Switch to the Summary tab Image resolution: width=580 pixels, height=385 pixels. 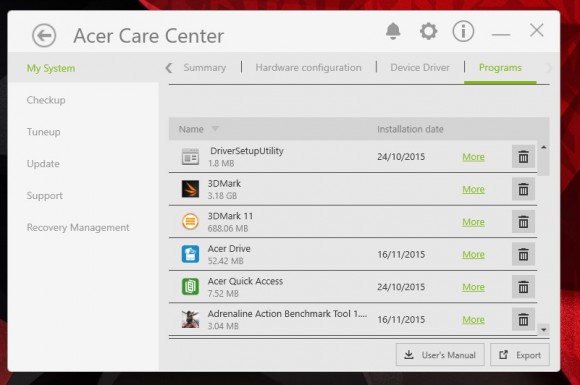click(x=205, y=68)
